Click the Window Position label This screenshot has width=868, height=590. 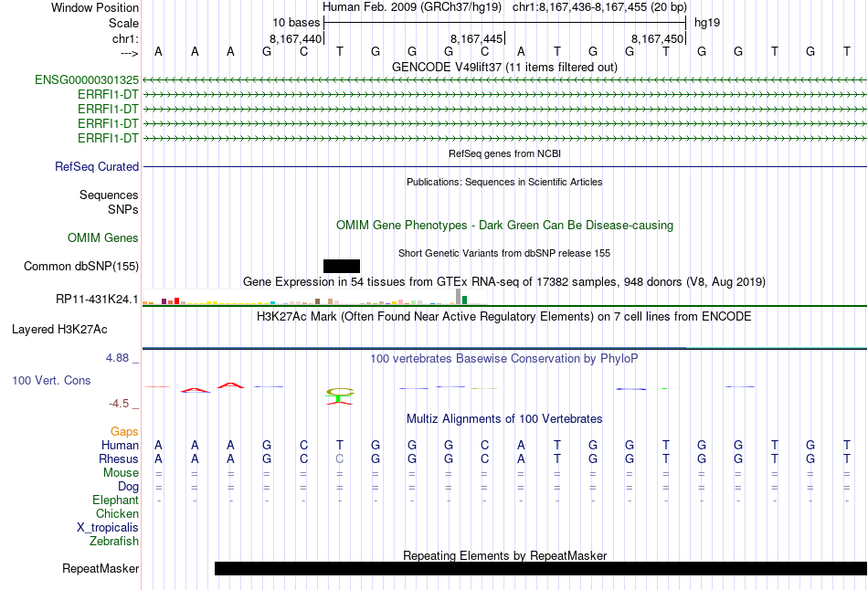pos(95,7)
